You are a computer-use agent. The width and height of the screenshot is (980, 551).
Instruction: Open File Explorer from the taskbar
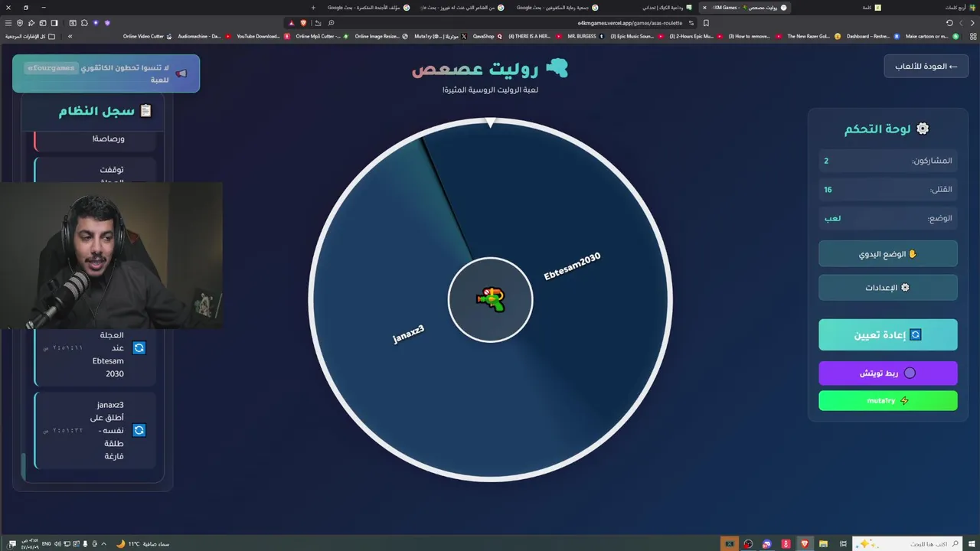point(824,544)
